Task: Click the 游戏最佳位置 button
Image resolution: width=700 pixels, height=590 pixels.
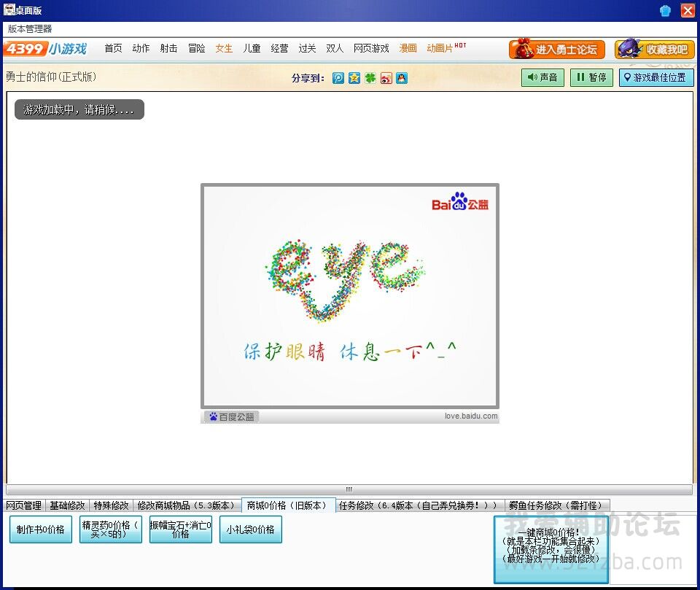Action: click(x=656, y=77)
